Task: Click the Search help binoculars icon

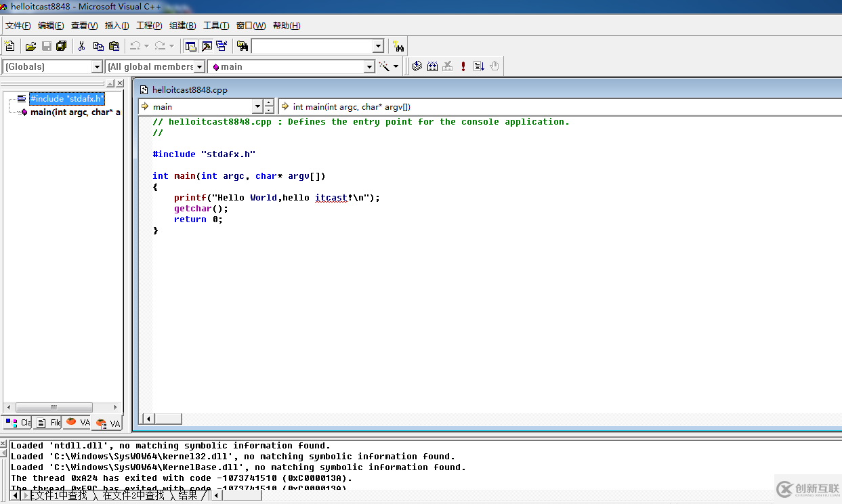Action: [398, 47]
